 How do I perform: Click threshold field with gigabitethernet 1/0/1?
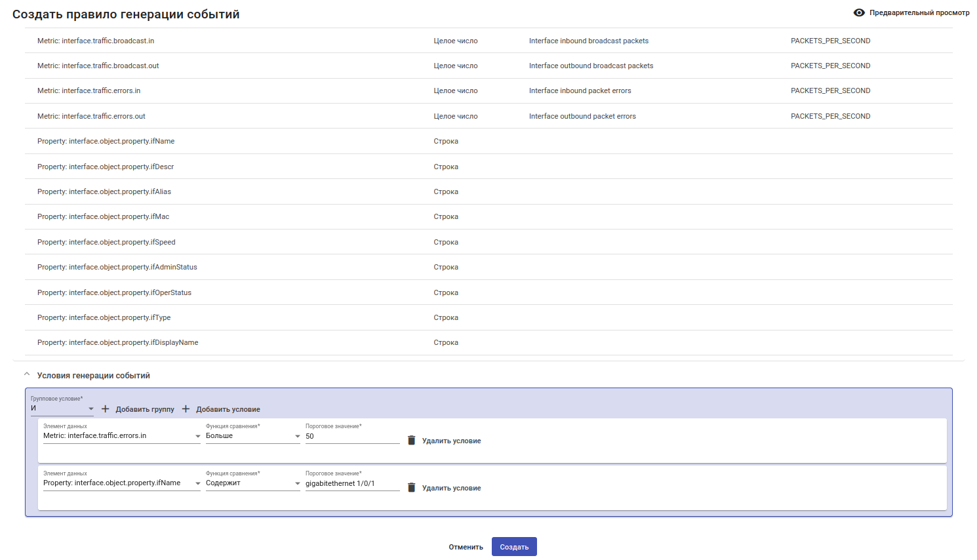coord(352,483)
